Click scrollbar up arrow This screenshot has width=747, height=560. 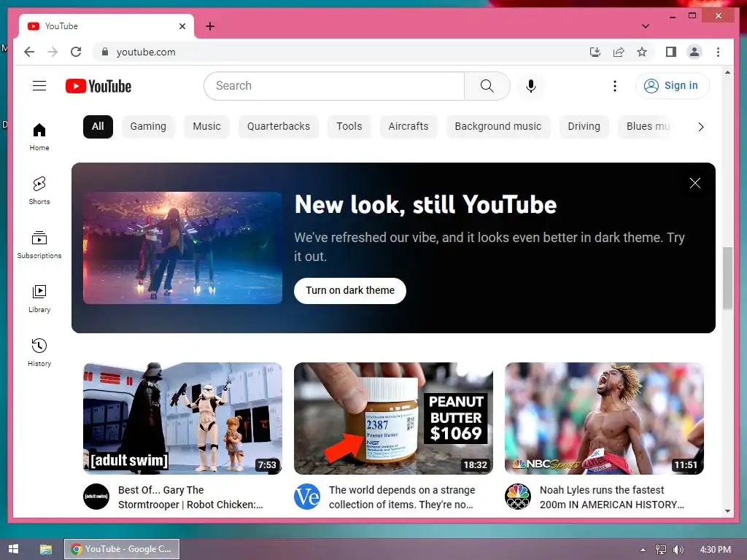pos(727,72)
